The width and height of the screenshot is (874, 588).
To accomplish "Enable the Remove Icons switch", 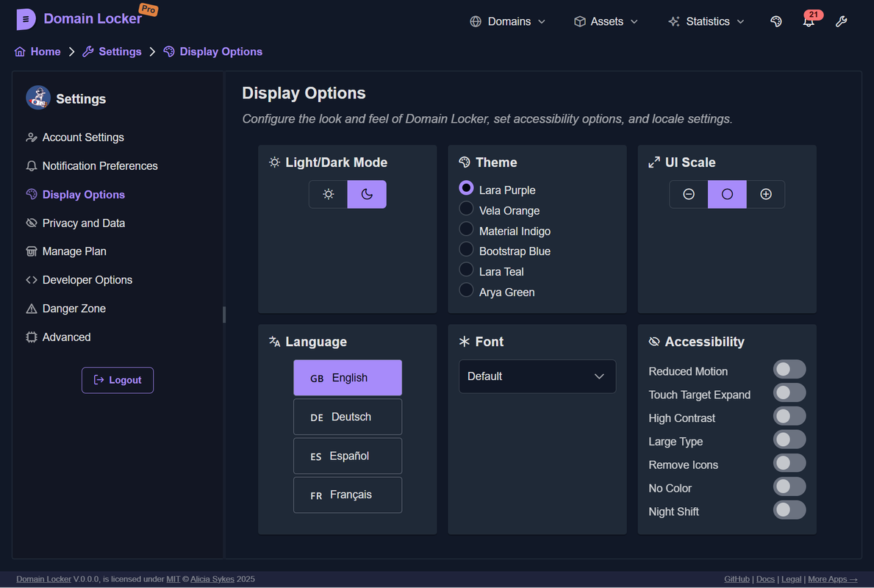I will (789, 462).
